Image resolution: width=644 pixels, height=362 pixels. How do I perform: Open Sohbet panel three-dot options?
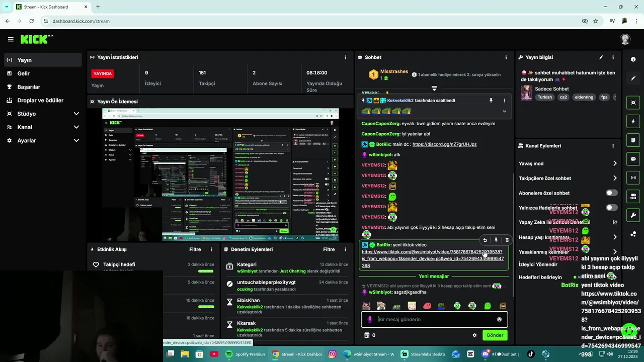point(506,57)
